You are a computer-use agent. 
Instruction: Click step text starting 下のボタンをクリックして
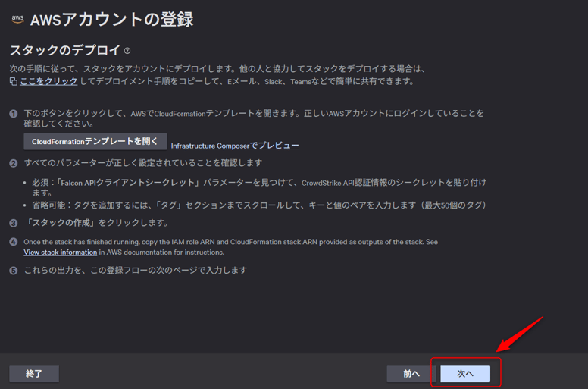(x=254, y=118)
